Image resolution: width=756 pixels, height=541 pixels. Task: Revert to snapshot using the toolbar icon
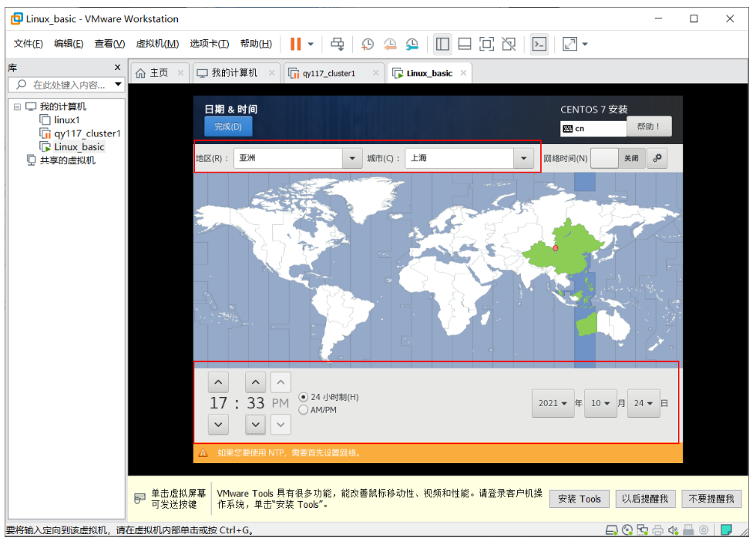click(390, 45)
